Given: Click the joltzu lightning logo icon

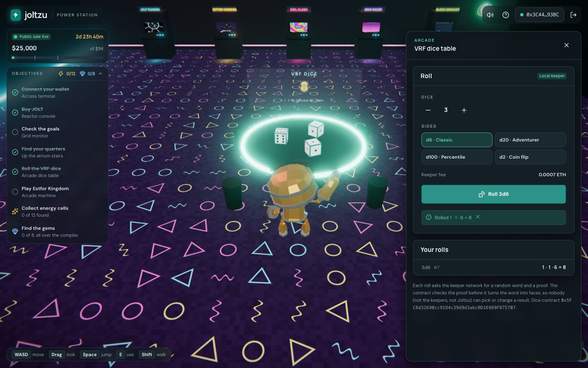Looking at the screenshot, I should (16, 15).
